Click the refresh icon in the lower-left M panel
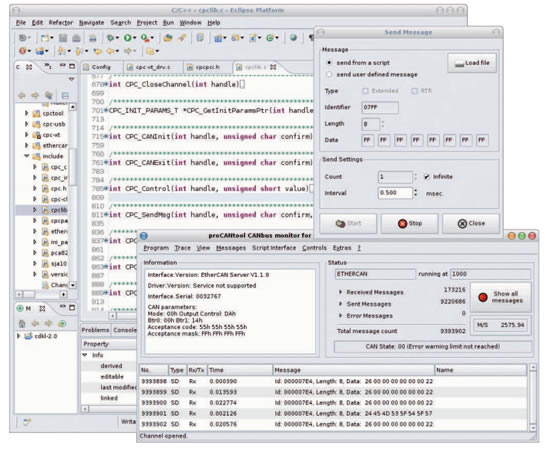547x450 pixels. click(62, 324)
